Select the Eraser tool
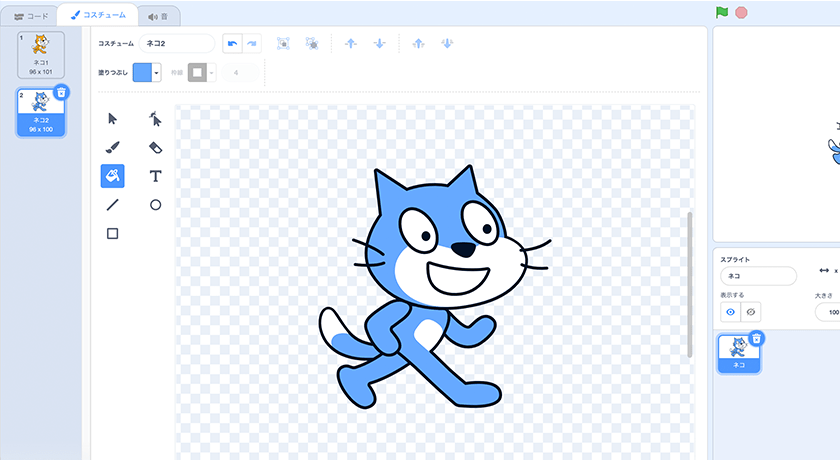The height and width of the screenshot is (460, 840). click(155, 147)
